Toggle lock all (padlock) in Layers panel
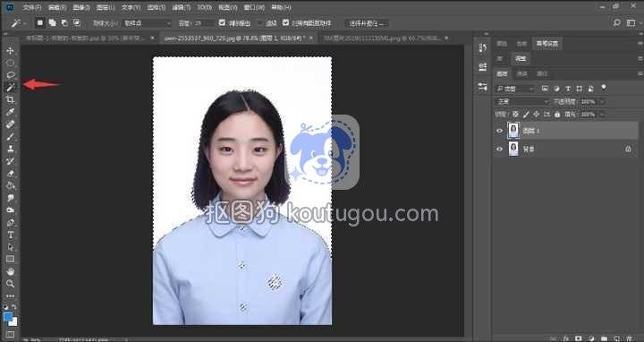The width and height of the screenshot is (644, 342). [x=557, y=115]
